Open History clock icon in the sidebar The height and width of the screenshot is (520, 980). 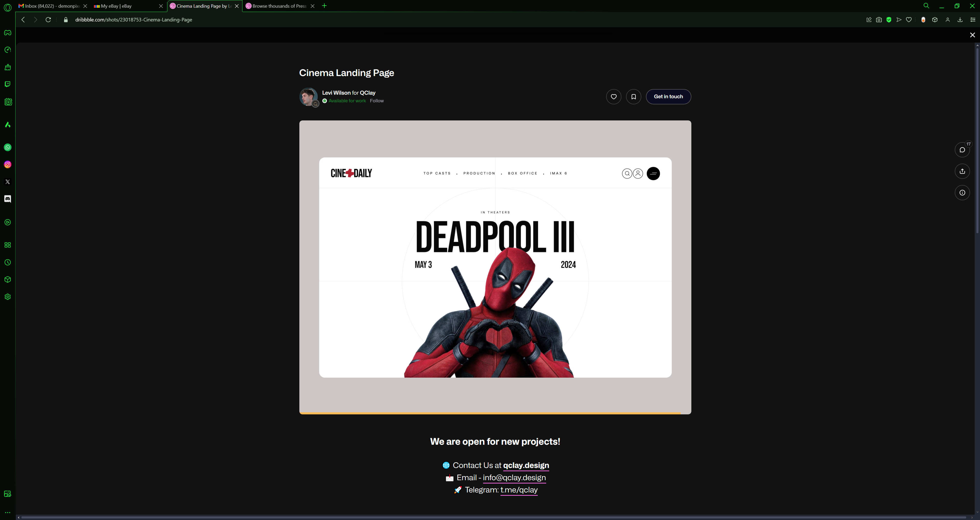(8, 263)
